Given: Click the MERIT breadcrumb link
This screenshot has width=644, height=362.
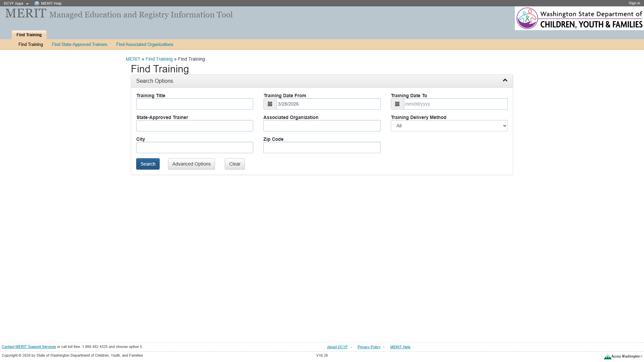Looking at the screenshot, I should pyautogui.click(x=133, y=59).
